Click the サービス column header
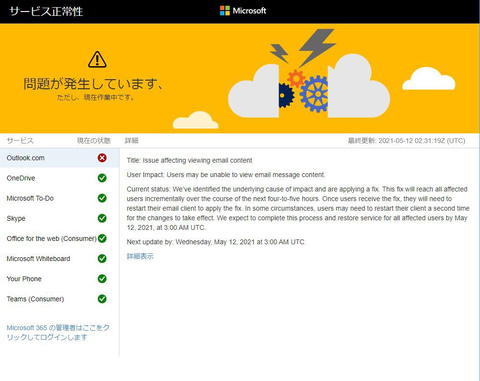The height and width of the screenshot is (381, 480). pos(20,141)
